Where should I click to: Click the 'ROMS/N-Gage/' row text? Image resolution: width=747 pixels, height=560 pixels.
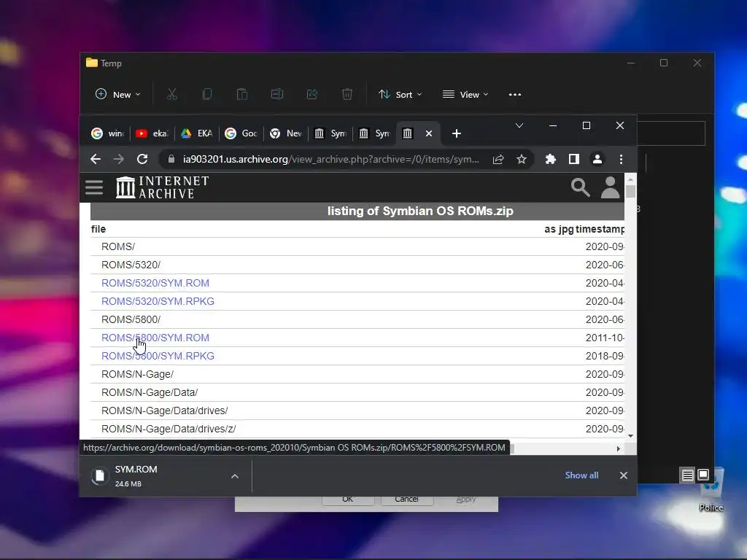pos(137,374)
